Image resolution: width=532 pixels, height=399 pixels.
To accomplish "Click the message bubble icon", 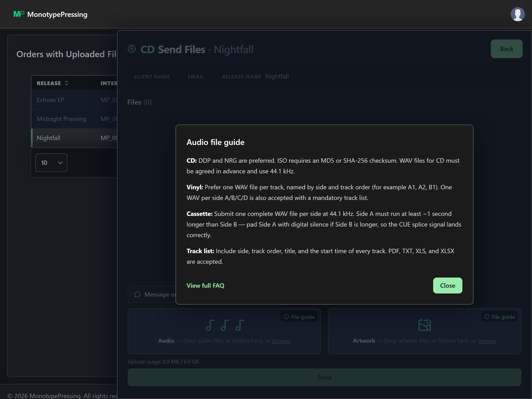I will point(137,294).
